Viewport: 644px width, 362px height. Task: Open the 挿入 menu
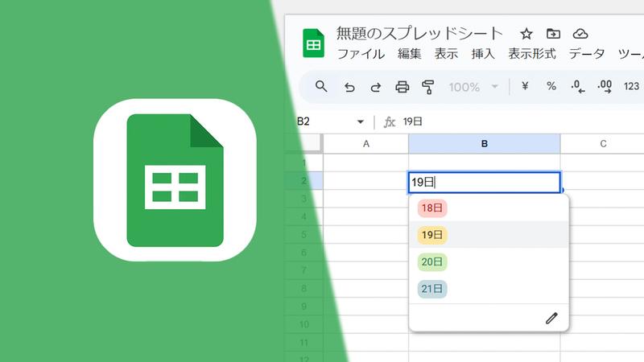tap(483, 54)
